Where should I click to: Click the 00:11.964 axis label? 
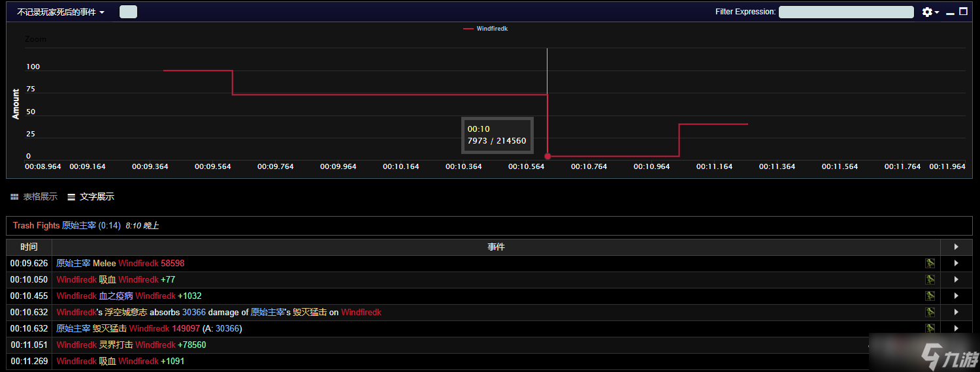coord(947,166)
